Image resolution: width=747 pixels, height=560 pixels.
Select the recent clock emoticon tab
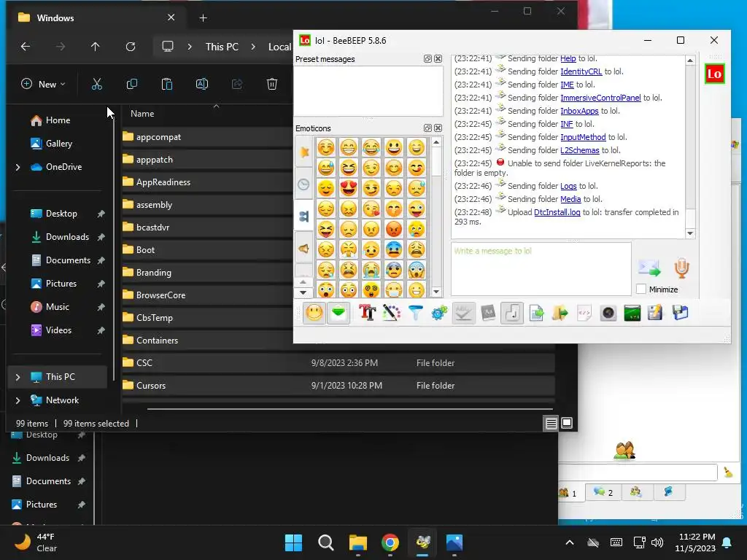click(x=304, y=184)
